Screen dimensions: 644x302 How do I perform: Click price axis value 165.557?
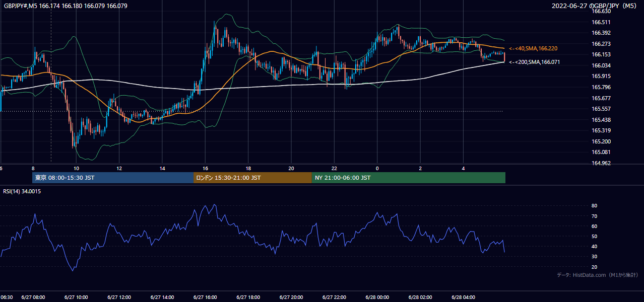tap(601, 109)
